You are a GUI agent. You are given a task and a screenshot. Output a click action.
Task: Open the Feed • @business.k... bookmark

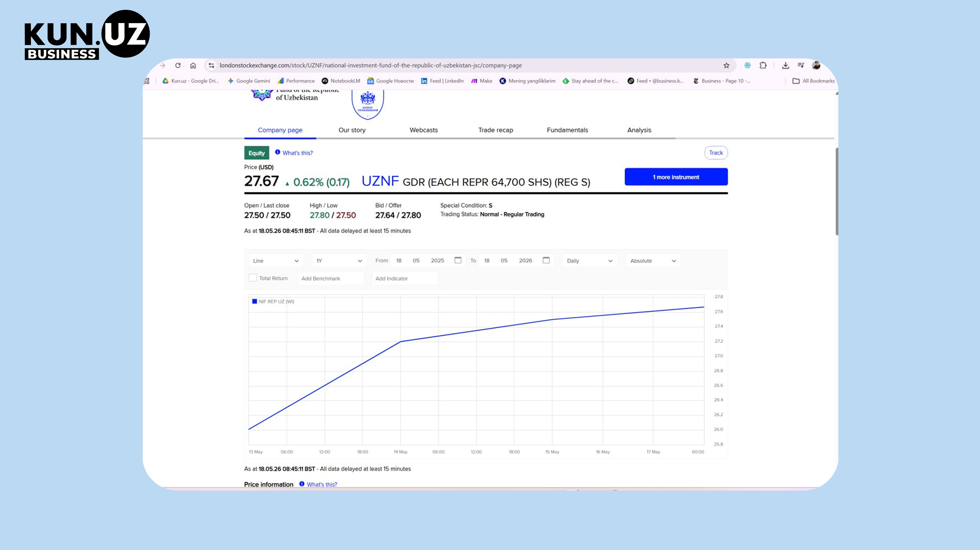(655, 81)
